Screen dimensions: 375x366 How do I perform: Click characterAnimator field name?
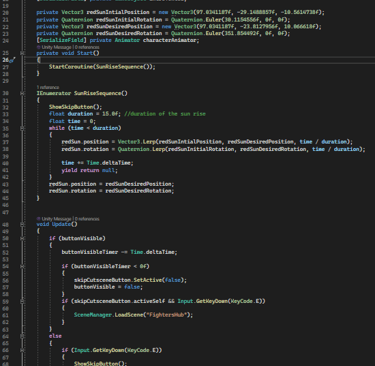[x=169, y=40]
